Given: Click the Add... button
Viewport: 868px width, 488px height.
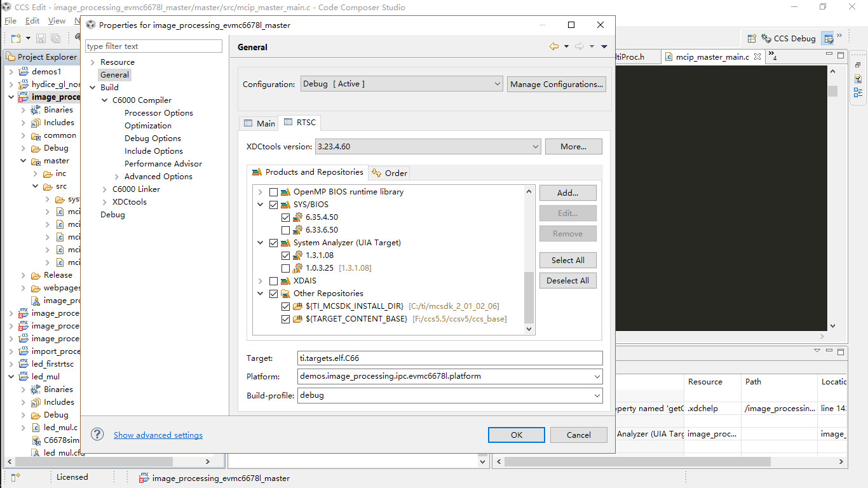Looking at the screenshot, I should click(x=567, y=193).
